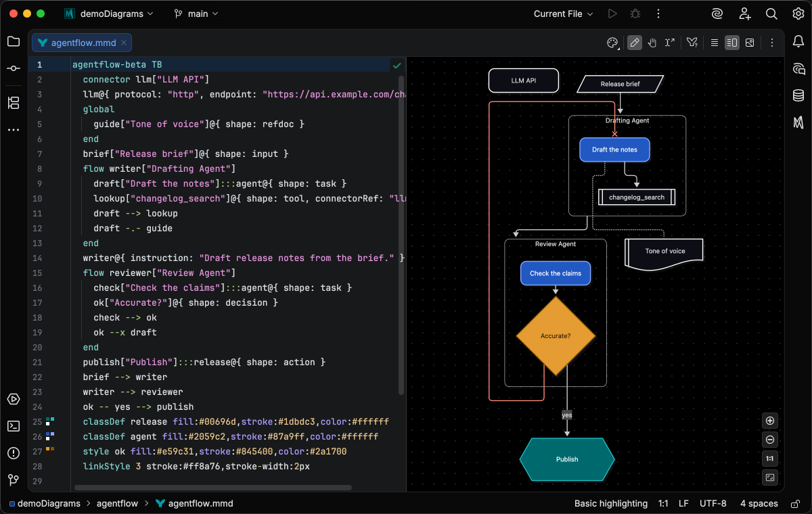The image size is (812, 514).
Task: Click the editor horizontal scrollbar
Action: pyautogui.click(x=213, y=487)
